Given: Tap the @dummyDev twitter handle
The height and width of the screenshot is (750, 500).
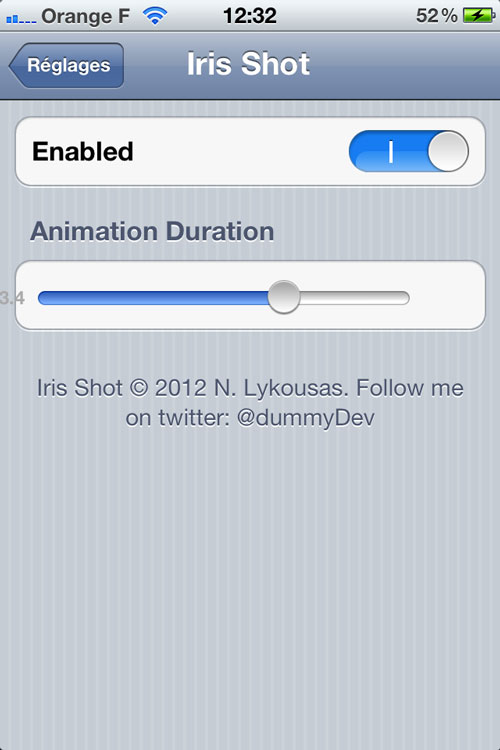Looking at the screenshot, I should 306,418.
